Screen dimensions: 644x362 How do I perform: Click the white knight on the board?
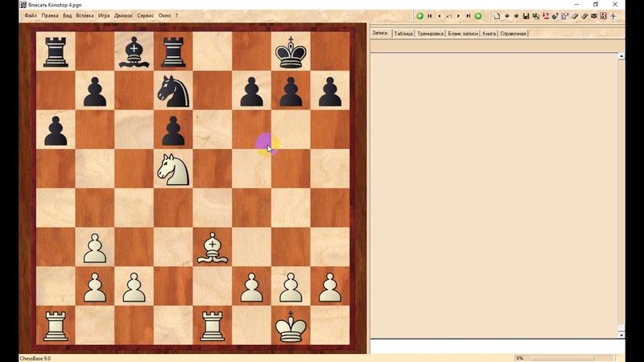click(174, 168)
